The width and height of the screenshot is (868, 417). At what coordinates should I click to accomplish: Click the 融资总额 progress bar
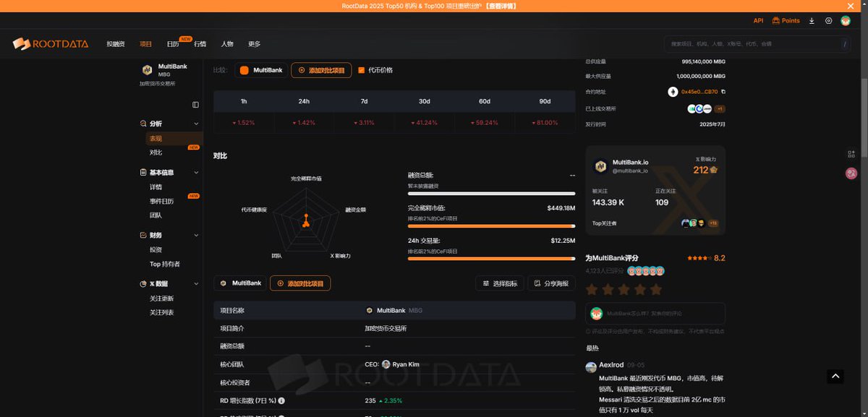click(492, 193)
